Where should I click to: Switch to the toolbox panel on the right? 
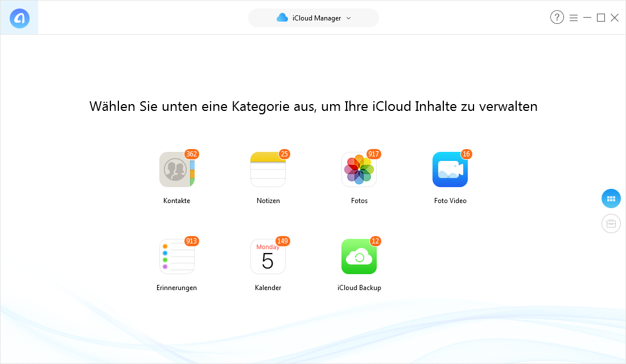(x=611, y=224)
